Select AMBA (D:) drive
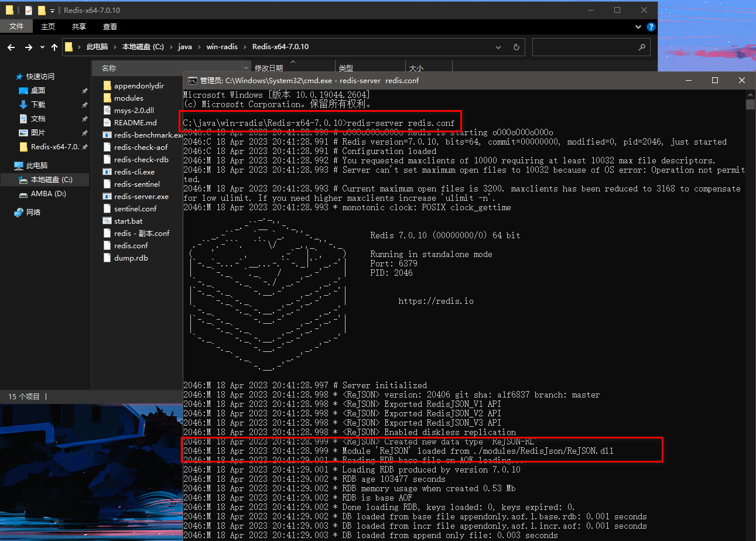 pos(49,193)
